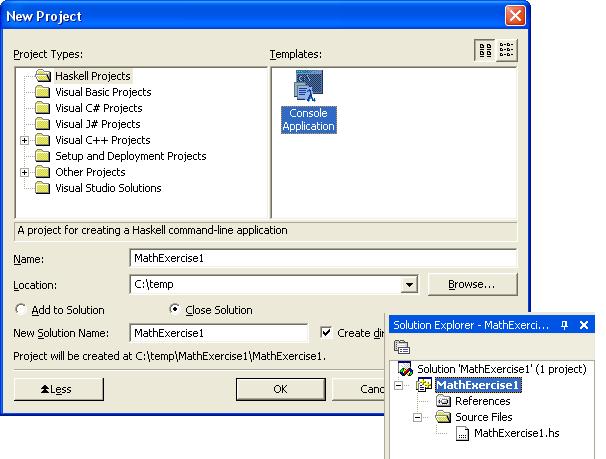Click the Visual J# Projects folder icon
The width and height of the screenshot is (606, 459).
pos(43,124)
